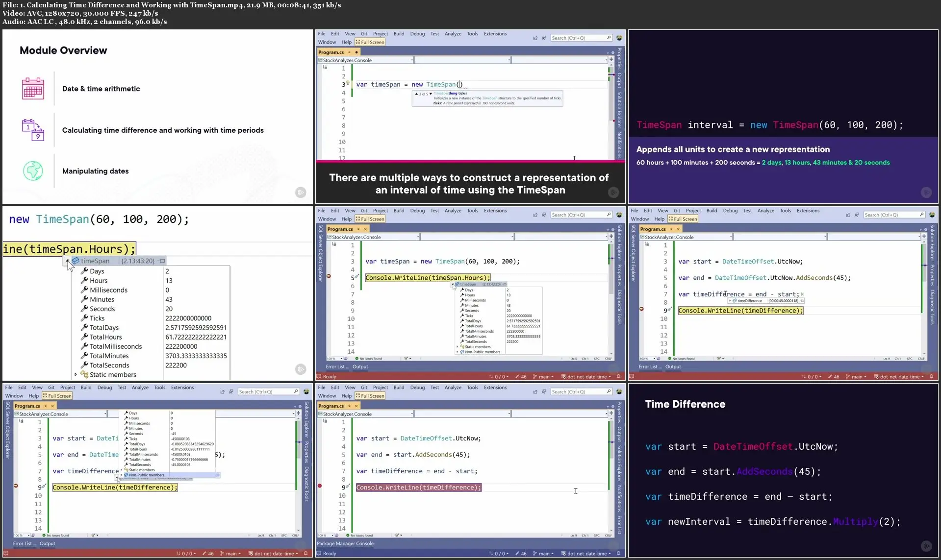The image size is (941, 560).
Task: Click notification bell in the TimeSpan(60, 100, 200) frame status bar
Action: (618, 376)
